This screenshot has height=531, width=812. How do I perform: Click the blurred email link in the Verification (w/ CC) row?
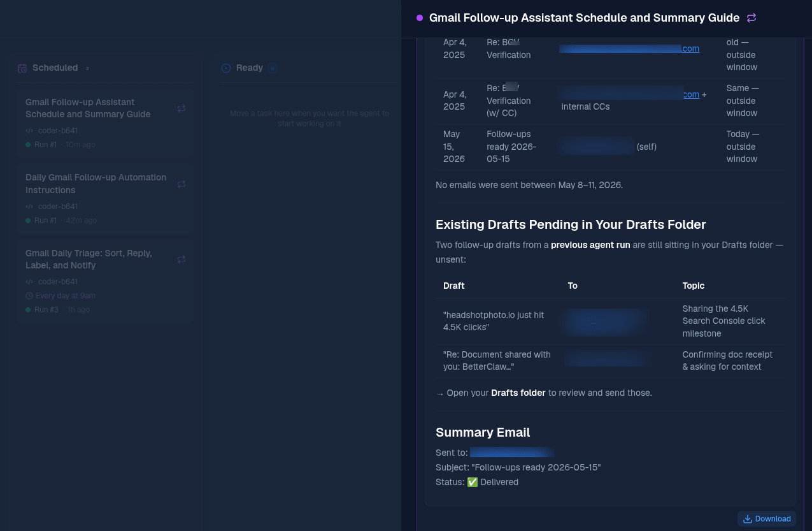pyautogui.click(x=629, y=94)
